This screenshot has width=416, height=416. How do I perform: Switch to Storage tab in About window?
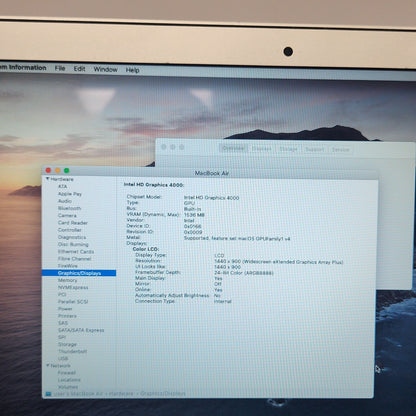[x=288, y=149]
